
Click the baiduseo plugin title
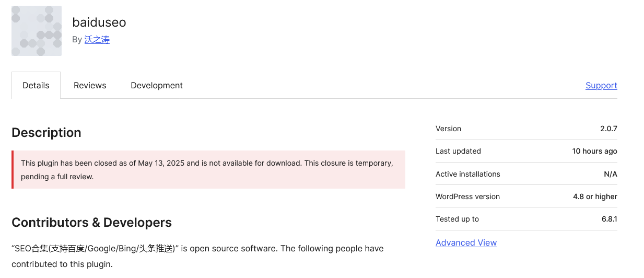(99, 22)
